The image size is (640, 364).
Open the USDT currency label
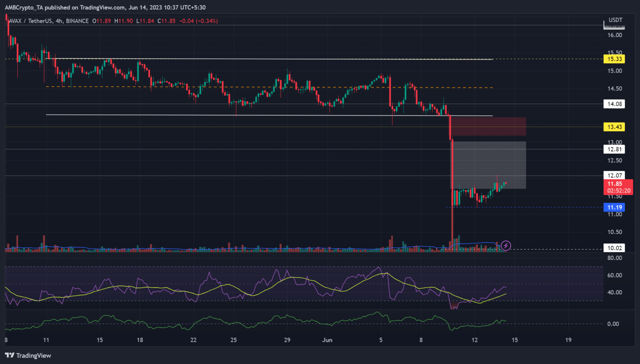[x=615, y=20]
